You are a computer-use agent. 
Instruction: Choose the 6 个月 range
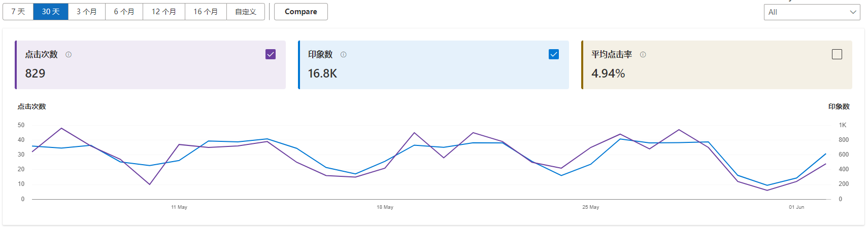point(124,12)
